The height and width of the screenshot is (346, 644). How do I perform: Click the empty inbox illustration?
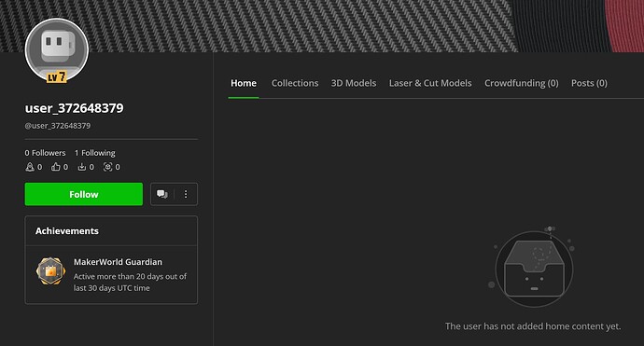[x=534, y=268]
